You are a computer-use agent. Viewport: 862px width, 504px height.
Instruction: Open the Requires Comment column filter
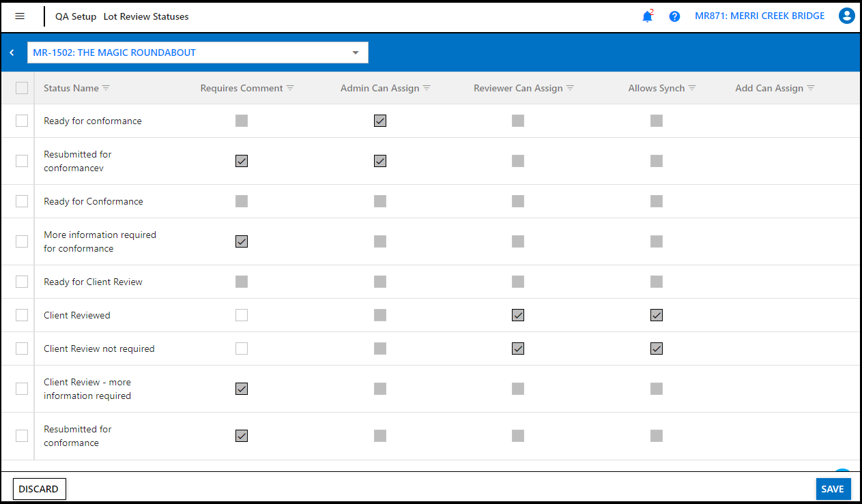[291, 87]
